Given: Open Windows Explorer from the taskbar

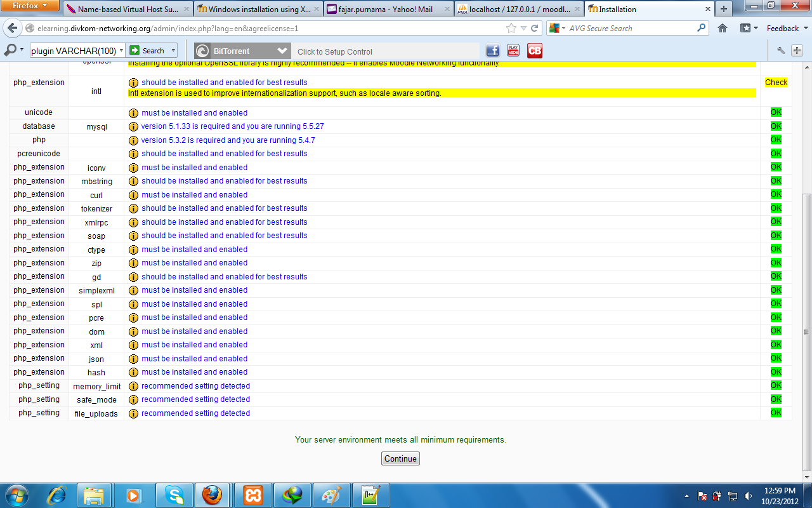Looking at the screenshot, I should point(94,495).
